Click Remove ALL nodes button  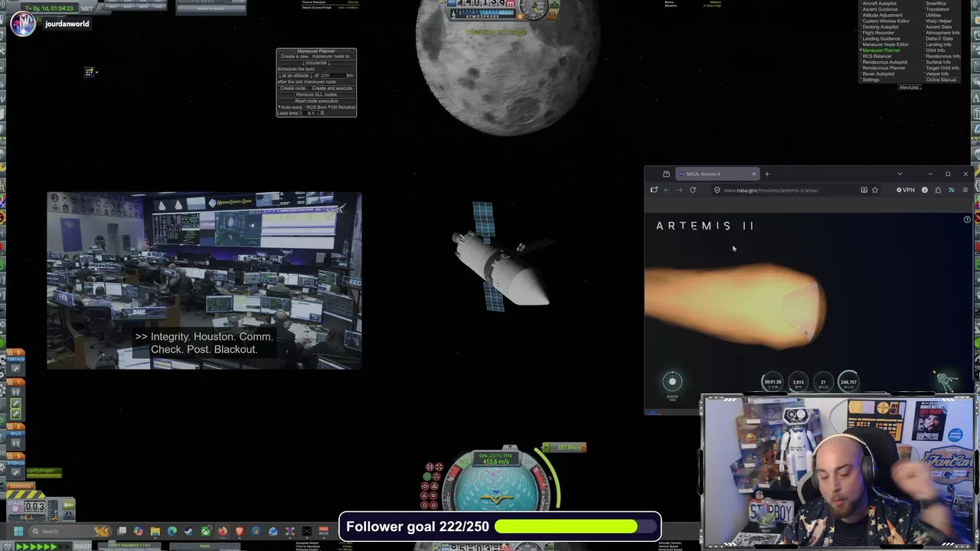click(x=316, y=95)
